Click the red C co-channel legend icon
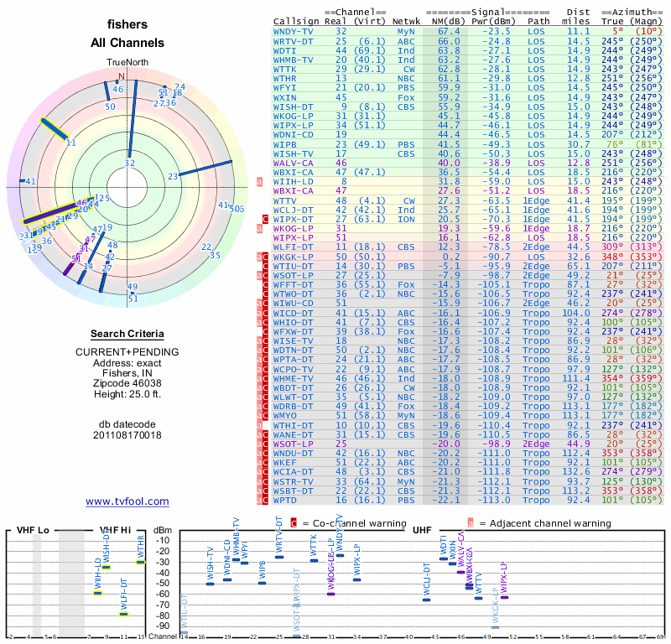671x644 pixels. click(x=294, y=523)
